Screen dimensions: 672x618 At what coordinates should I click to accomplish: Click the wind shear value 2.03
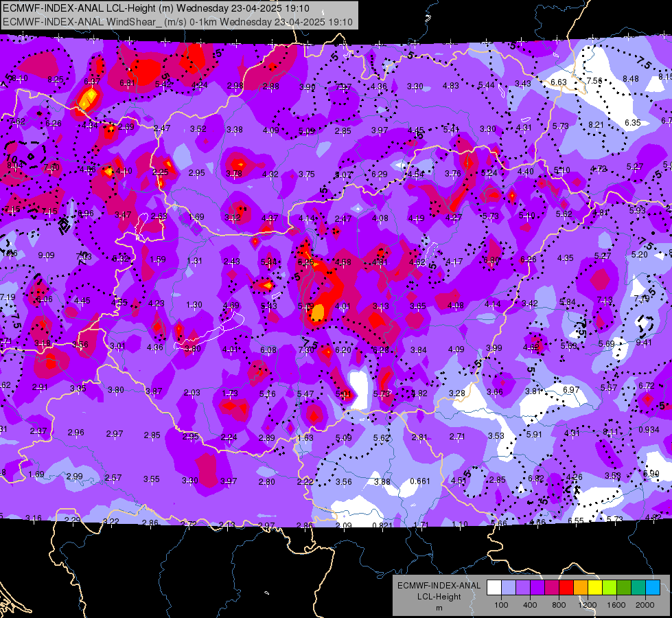coord(192,392)
